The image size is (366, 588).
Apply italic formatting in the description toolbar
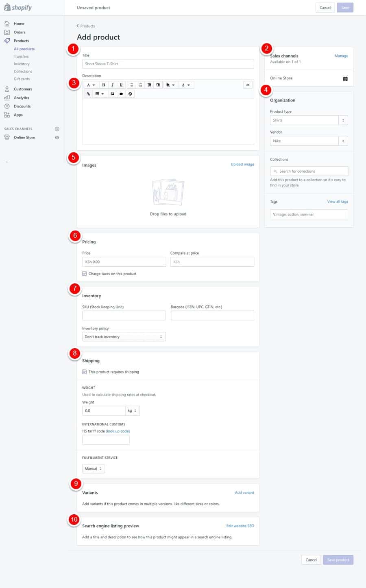click(112, 85)
